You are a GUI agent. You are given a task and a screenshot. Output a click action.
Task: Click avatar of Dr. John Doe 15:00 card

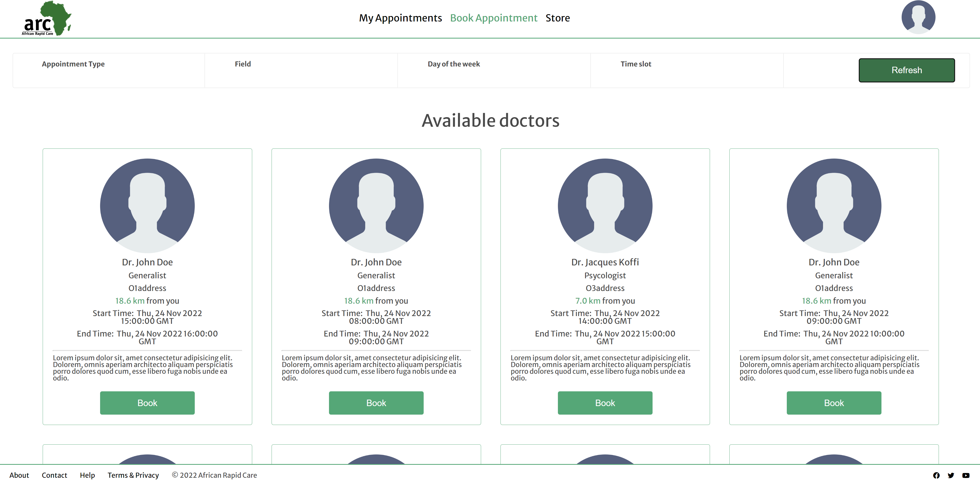click(147, 206)
